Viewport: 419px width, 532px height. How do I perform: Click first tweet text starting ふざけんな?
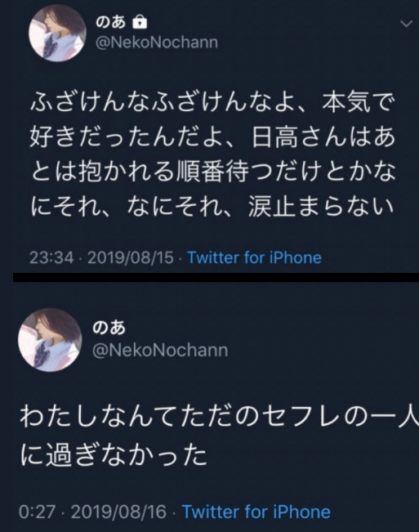[x=212, y=154]
